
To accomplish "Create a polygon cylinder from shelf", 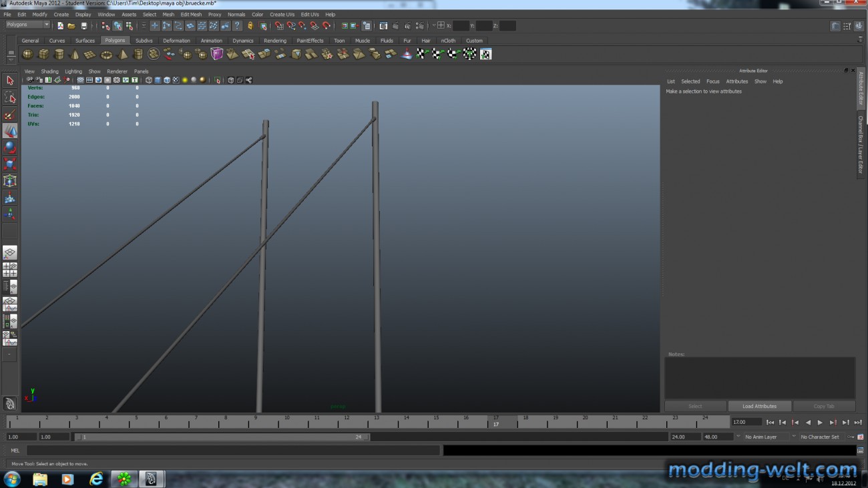I will pyautogui.click(x=59, y=54).
